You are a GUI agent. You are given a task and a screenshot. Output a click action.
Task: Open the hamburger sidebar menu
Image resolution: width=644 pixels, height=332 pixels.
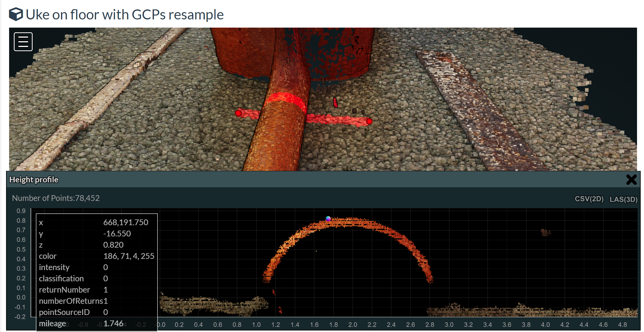coord(23,42)
